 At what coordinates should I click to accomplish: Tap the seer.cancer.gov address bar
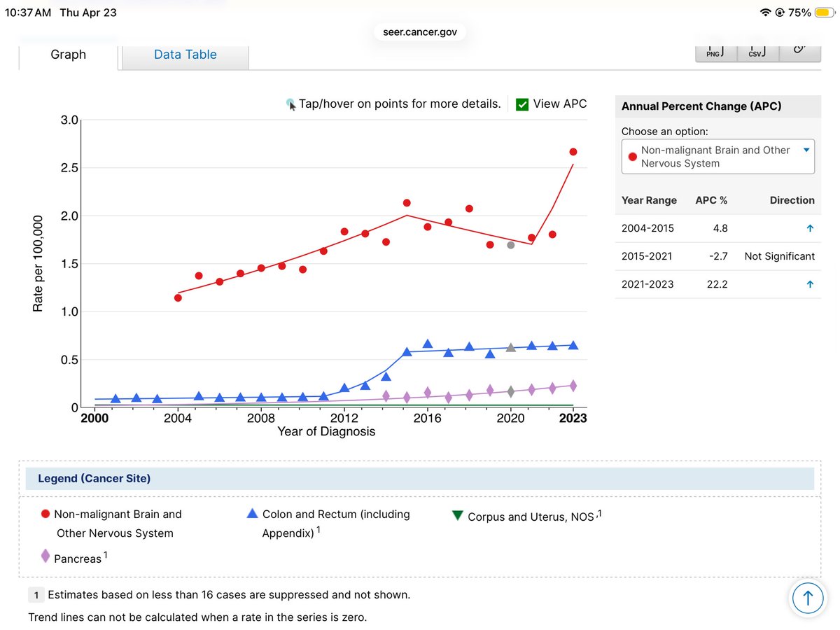pyautogui.click(x=419, y=32)
